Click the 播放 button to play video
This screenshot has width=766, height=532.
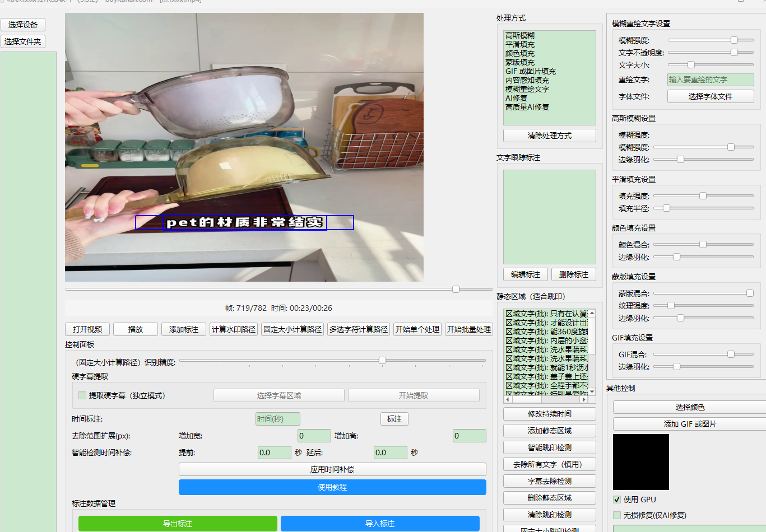(135, 329)
